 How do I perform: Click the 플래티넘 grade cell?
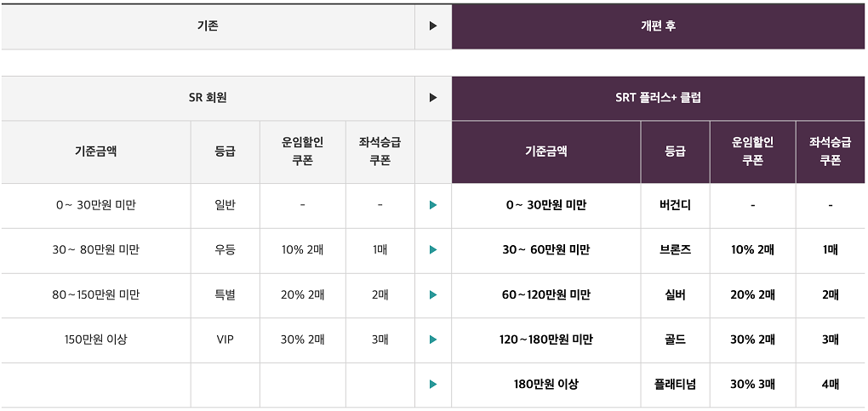pos(675,385)
